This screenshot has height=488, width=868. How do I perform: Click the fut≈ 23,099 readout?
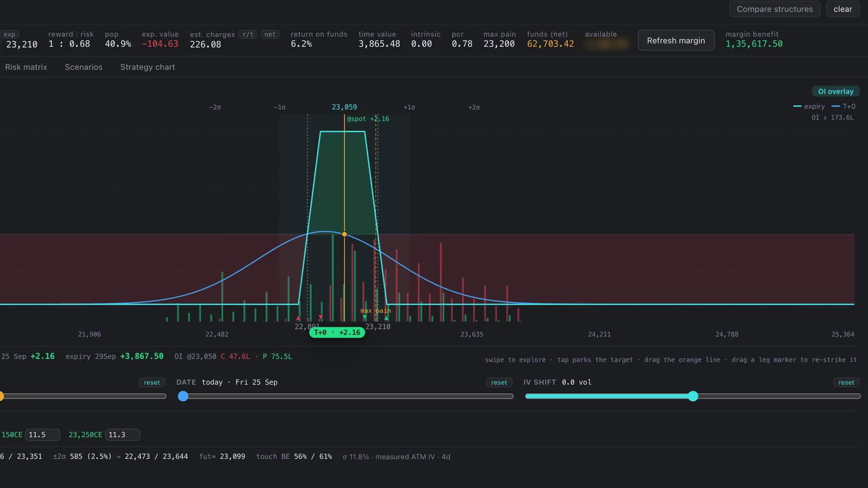222,457
